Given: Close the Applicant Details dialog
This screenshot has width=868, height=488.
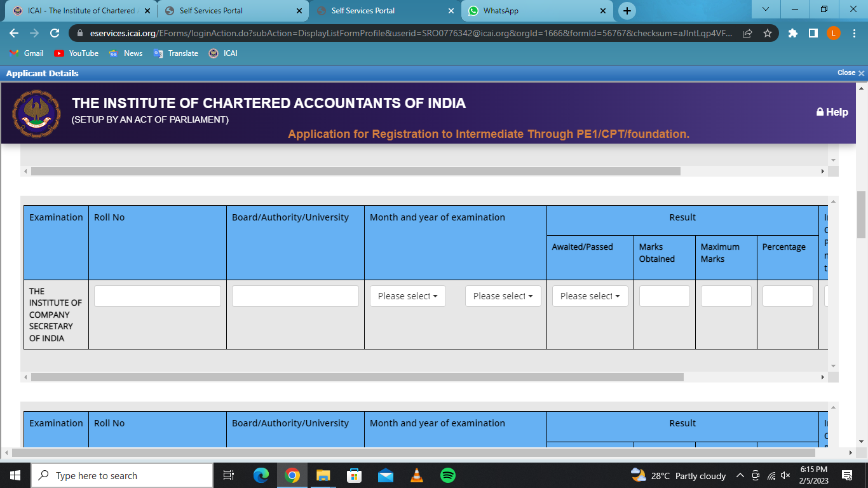Looking at the screenshot, I should click(x=850, y=73).
